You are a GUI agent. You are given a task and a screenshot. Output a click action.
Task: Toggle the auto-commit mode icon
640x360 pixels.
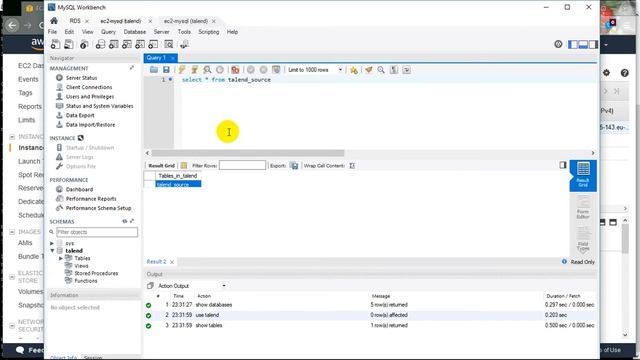pyautogui.click(x=276, y=70)
